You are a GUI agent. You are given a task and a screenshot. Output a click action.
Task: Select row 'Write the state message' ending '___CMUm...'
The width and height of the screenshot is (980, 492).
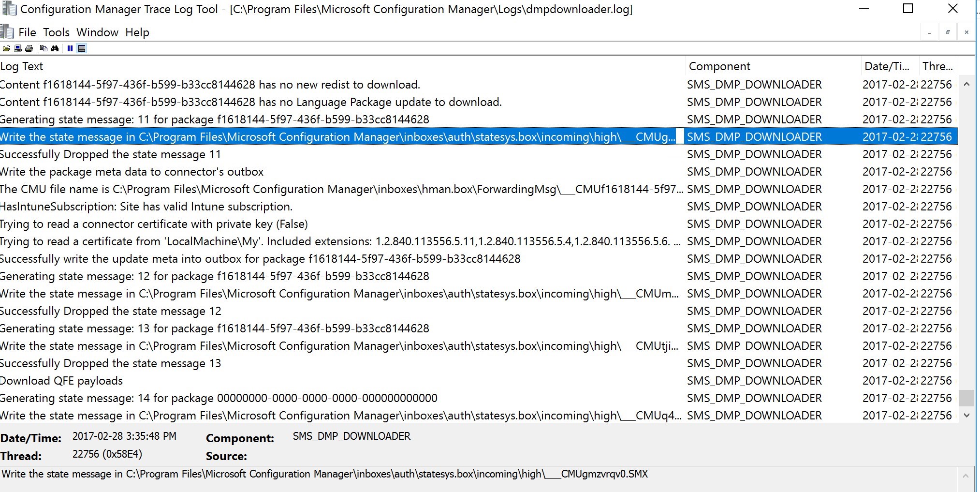(479, 294)
